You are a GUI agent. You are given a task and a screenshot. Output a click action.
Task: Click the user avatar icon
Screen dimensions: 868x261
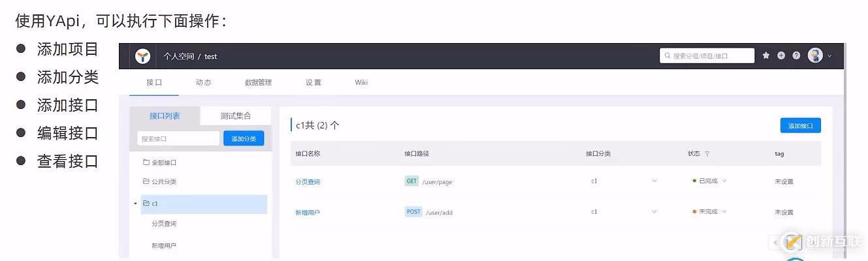[815, 55]
